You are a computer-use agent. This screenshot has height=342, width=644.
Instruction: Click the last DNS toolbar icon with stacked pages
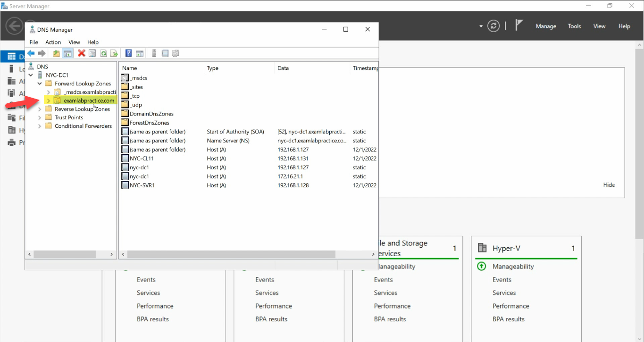[176, 53]
